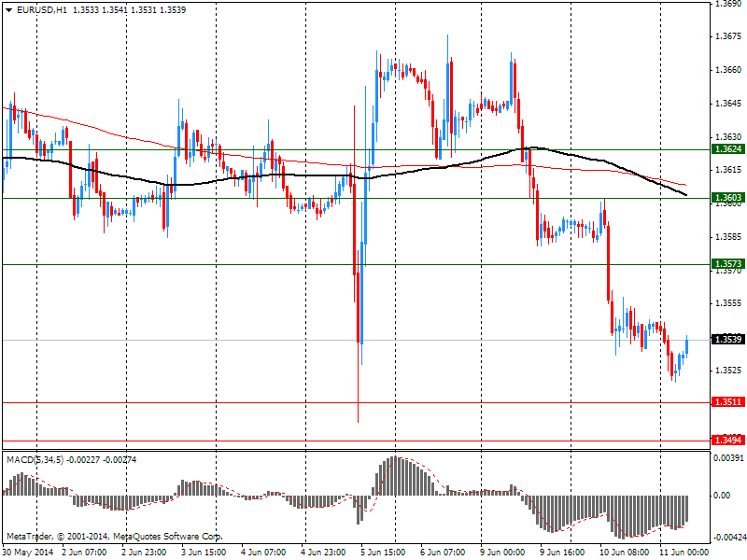The image size is (747, 560).
Task: Click the -0.00424 MACD scale value
Action: [x=728, y=538]
